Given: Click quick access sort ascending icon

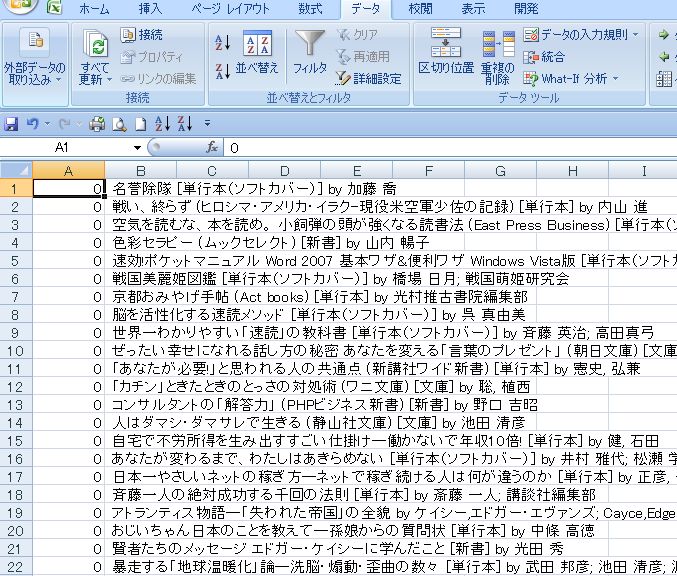Looking at the screenshot, I should 163,124.
